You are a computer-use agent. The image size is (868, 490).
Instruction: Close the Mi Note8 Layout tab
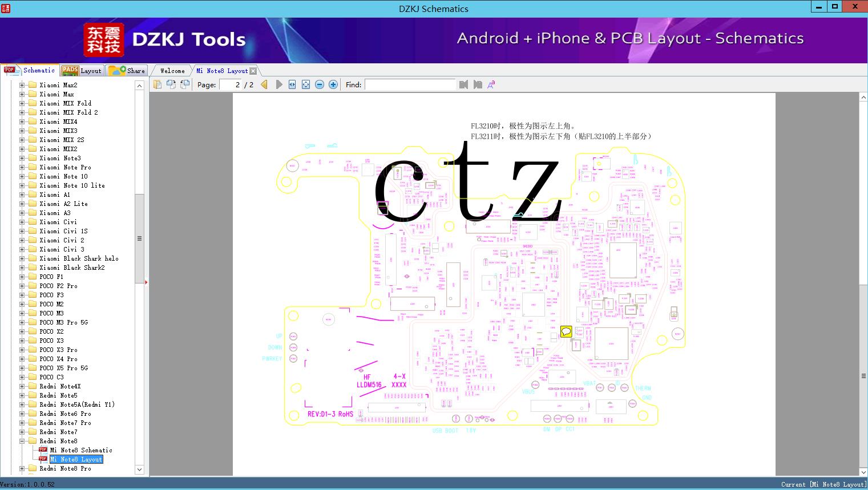point(253,71)
